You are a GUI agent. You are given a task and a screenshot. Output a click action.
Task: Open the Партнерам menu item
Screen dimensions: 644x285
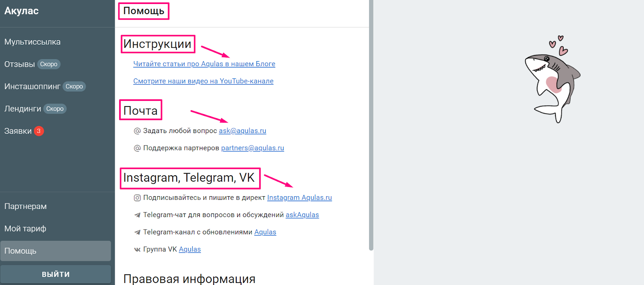tap(26, 206)
